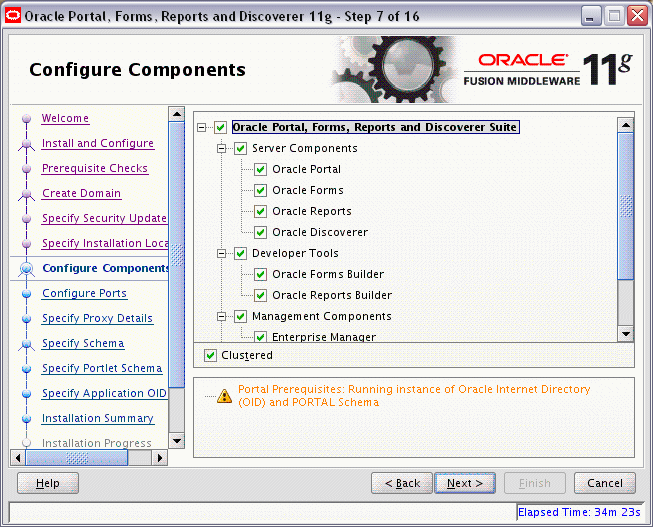Viewport: 653px width, 527px height.
Task: Toggle the Management Components checkbox
Action: click(x=241, y=316)
